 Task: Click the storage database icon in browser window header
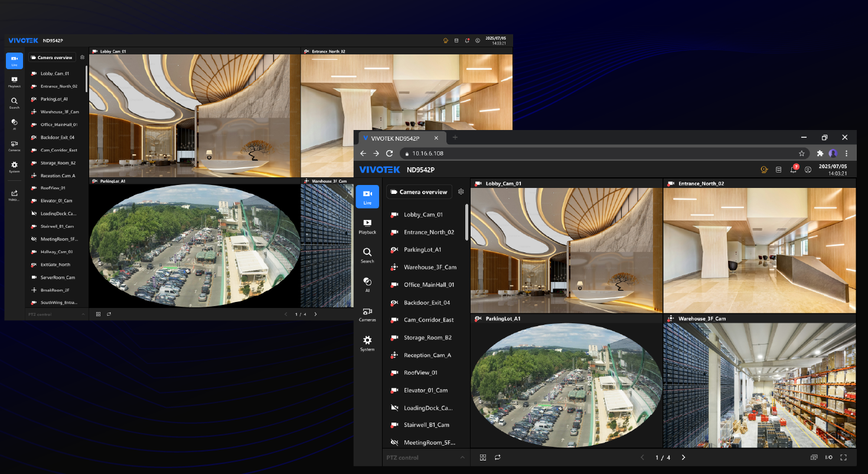[778, 170]
